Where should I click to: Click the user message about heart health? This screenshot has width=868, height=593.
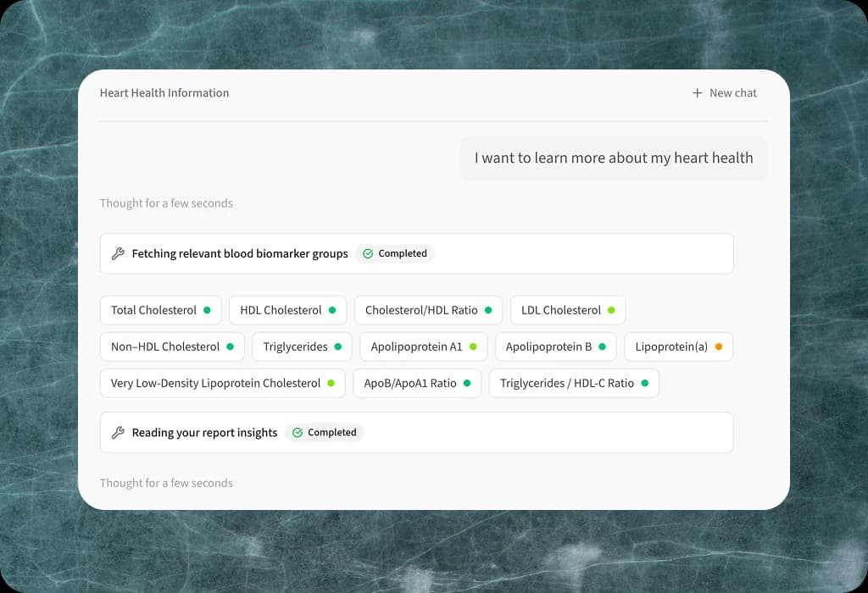click(x=614, y=158)
